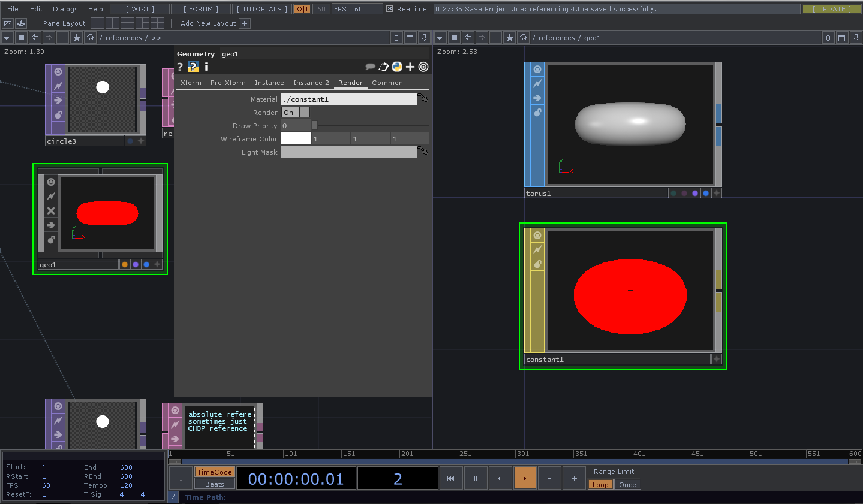Open the left pane type dropdown arrow
This screenshot has height=504, width=863.
click(x=7, y=38)
